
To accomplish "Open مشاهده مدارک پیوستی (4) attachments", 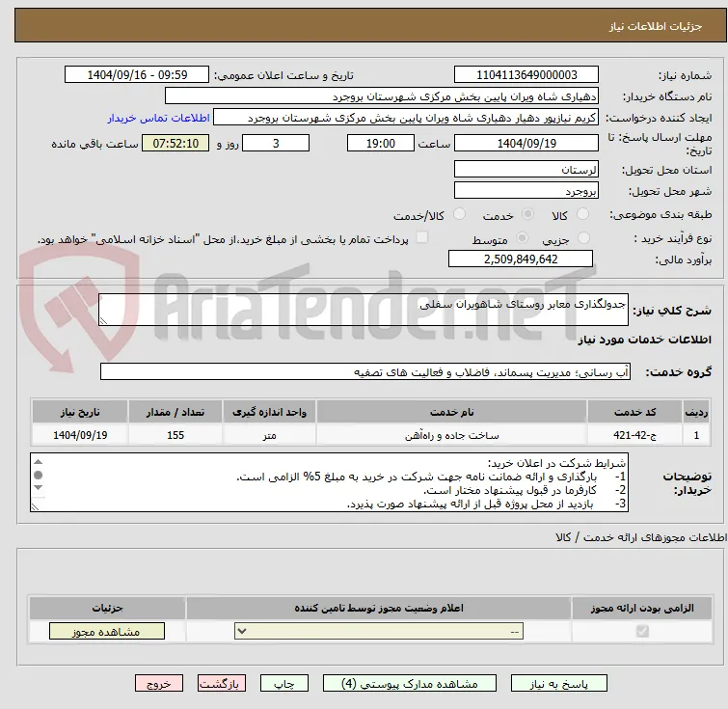I will point(410,684).
